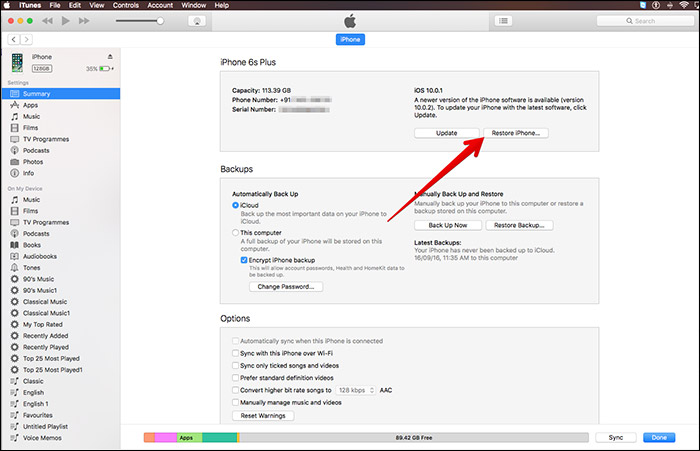Open the iTunes menu

pos(30,5)
